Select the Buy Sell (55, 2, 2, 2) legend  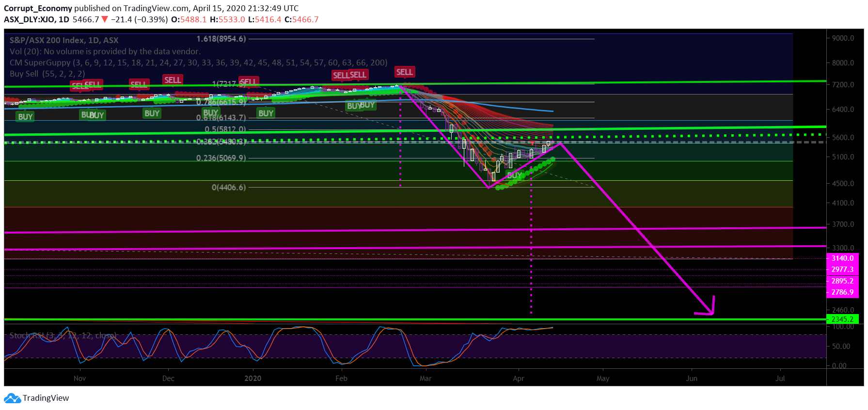[x=47, y=74]
